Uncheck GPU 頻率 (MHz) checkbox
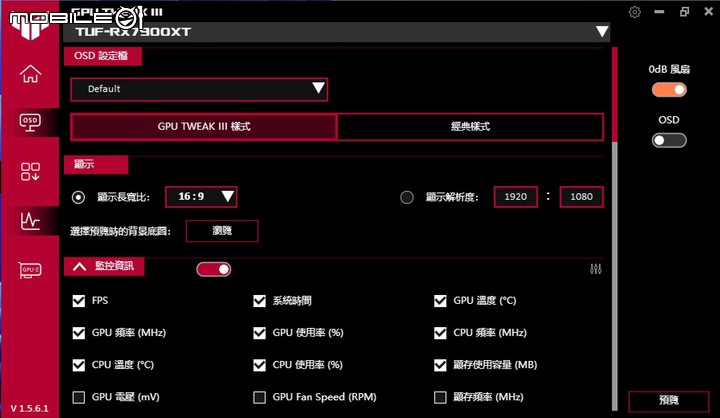The height and width of the screenshot is (418, 720). (79, 333)
